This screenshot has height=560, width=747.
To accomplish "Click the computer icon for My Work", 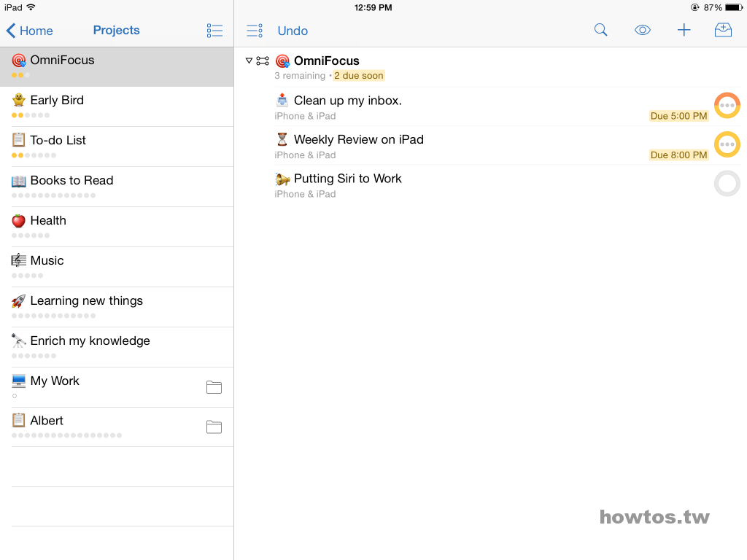I will click(18, 381).
